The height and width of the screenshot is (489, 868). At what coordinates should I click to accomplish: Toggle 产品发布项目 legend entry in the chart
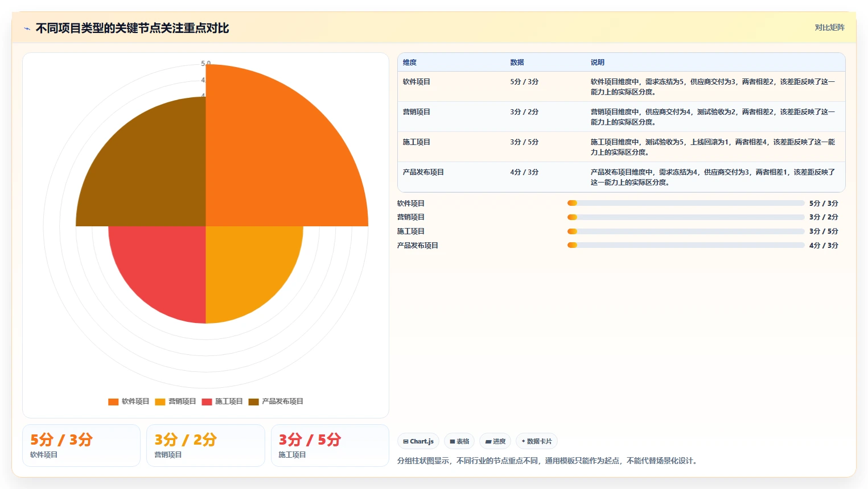(276, 401)
